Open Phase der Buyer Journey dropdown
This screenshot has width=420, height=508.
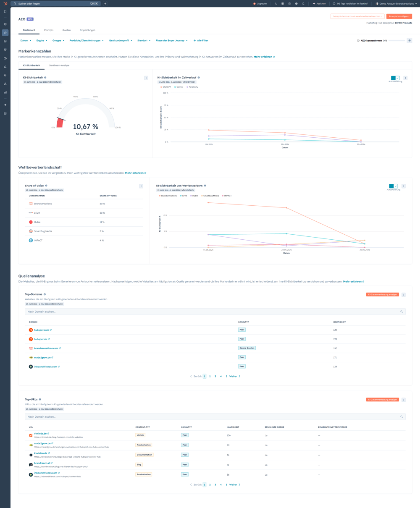[172, 41]
